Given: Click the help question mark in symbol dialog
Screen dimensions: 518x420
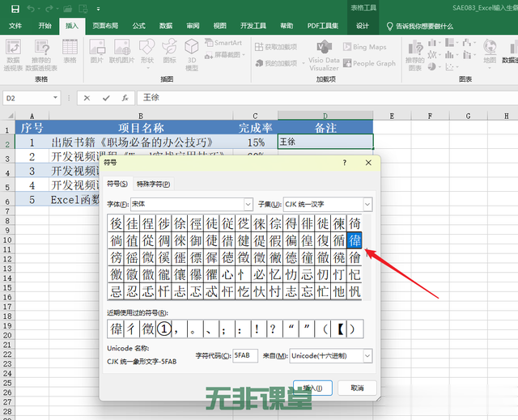Looking at the screenshot, I should pyautogui.click(x=344, y=163).
